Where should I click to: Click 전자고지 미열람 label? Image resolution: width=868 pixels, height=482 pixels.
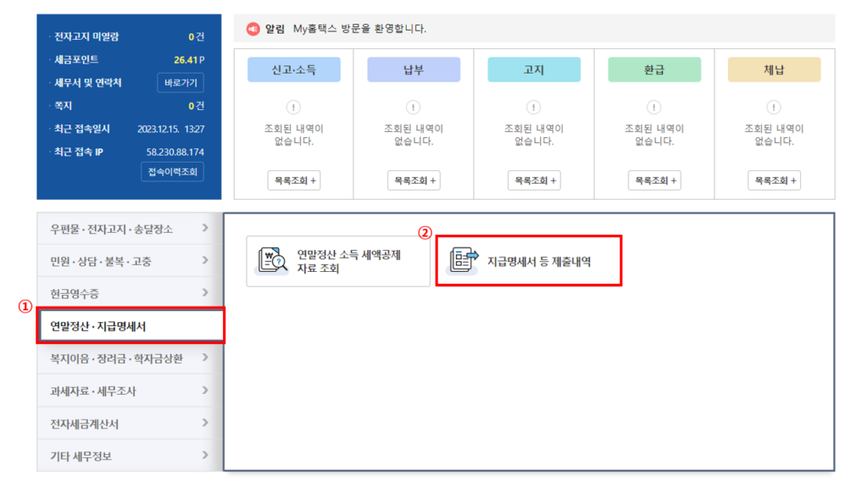86,36
